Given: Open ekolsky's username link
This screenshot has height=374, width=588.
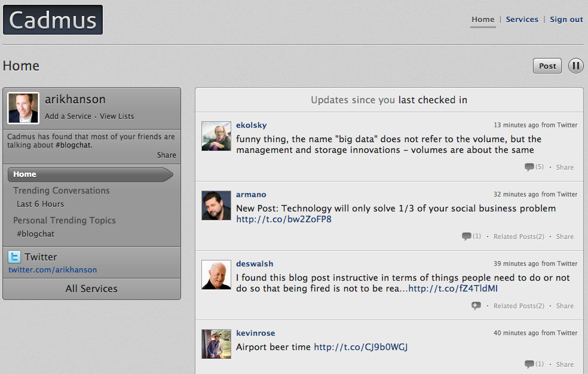Looking at the screenshot, I should coord(251,125).
